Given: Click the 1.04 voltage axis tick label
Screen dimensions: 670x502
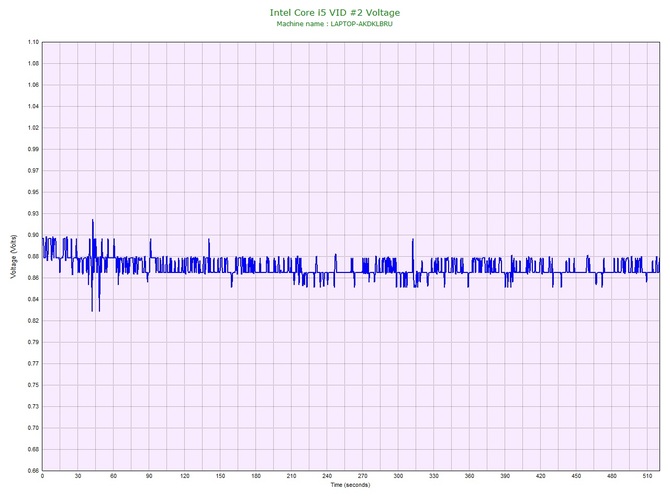Looking at the screenshot, I should 33,106.
